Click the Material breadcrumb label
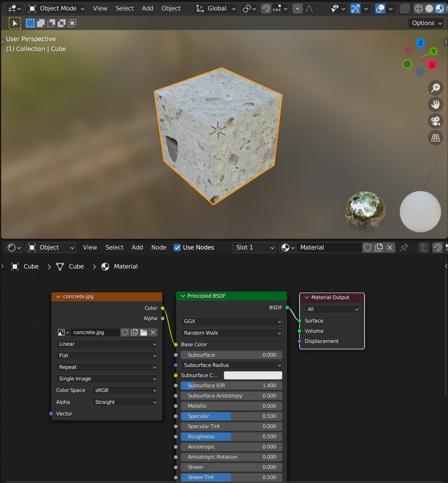This screenshot has width=448, height=483. 126,267
